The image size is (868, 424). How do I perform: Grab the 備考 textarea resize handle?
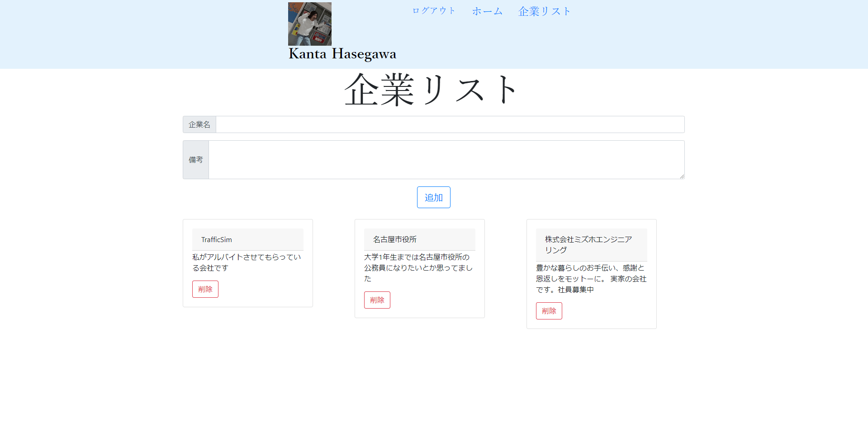pyautogui.click(x=682, y=176)
